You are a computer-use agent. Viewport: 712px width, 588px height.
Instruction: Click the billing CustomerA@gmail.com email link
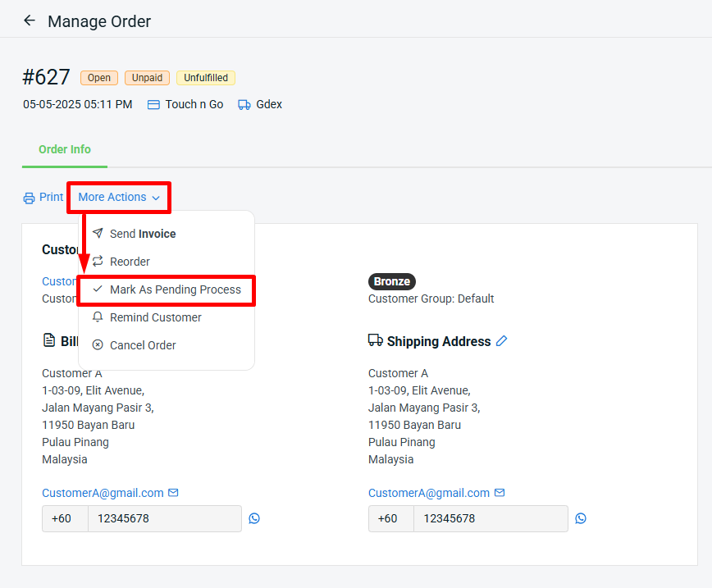pos(103,493)
